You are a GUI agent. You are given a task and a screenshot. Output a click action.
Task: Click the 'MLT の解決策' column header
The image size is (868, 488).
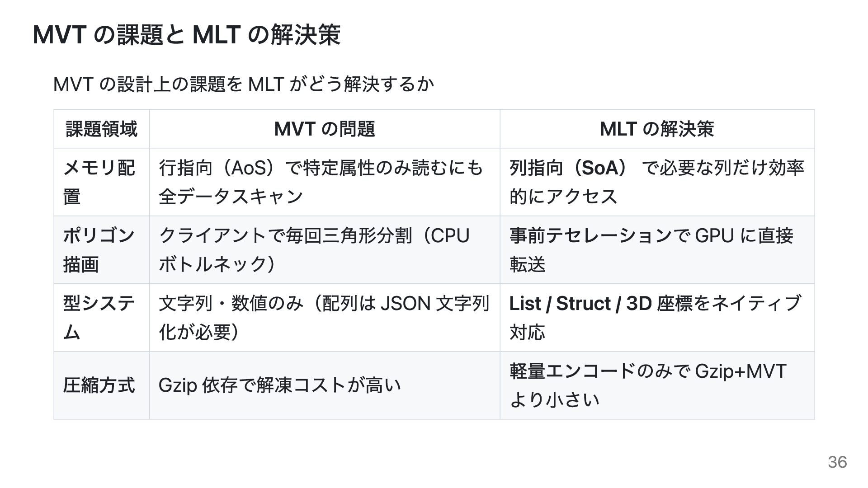click(x=656, y=129)
